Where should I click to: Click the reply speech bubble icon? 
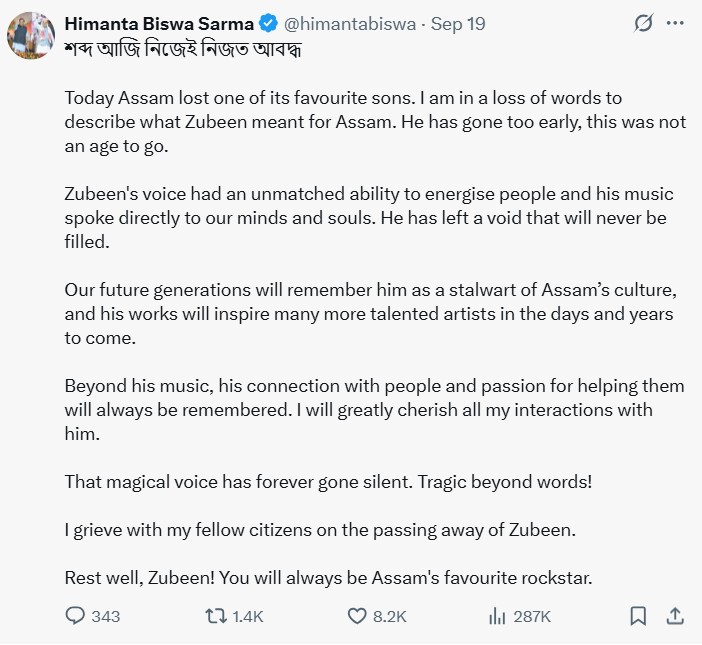(x=76, y=616)
